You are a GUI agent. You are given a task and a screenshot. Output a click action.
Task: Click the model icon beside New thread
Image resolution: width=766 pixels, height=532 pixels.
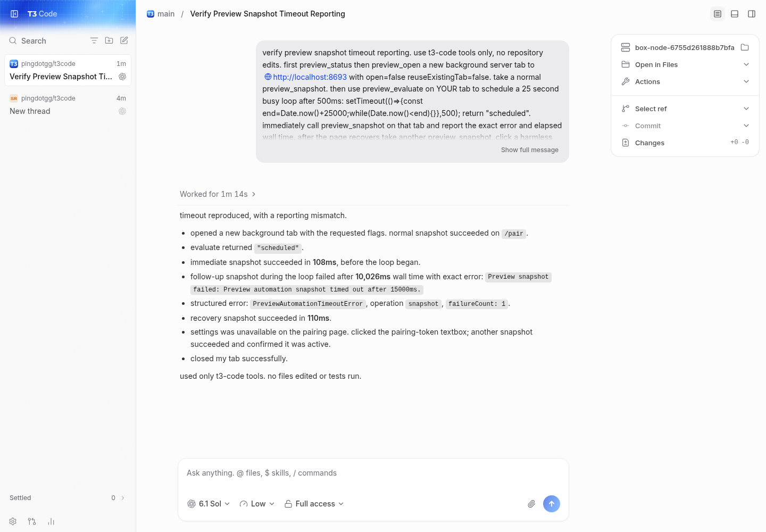pyautogui.click(x=122, y=111)
